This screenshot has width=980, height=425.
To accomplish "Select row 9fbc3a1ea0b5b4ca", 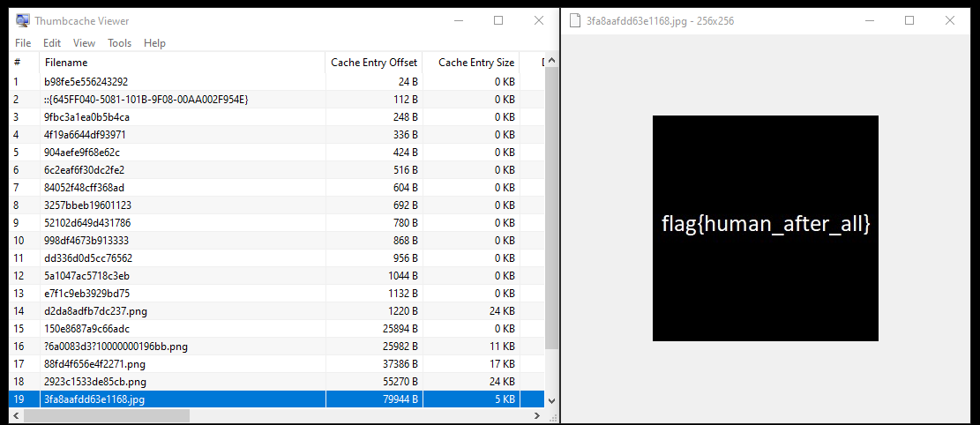I will pyautogui.click(x=277, y=117).
